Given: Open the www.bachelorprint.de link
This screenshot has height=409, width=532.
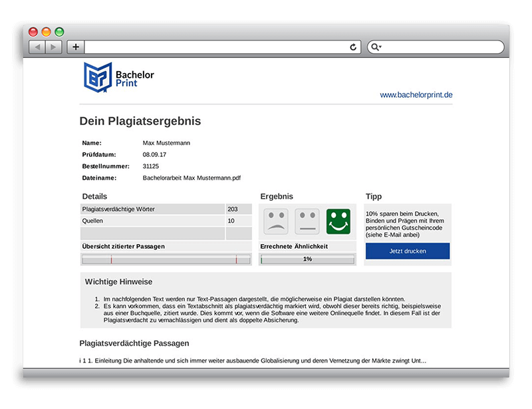Looking at the screenshot, I should point(416,95).
